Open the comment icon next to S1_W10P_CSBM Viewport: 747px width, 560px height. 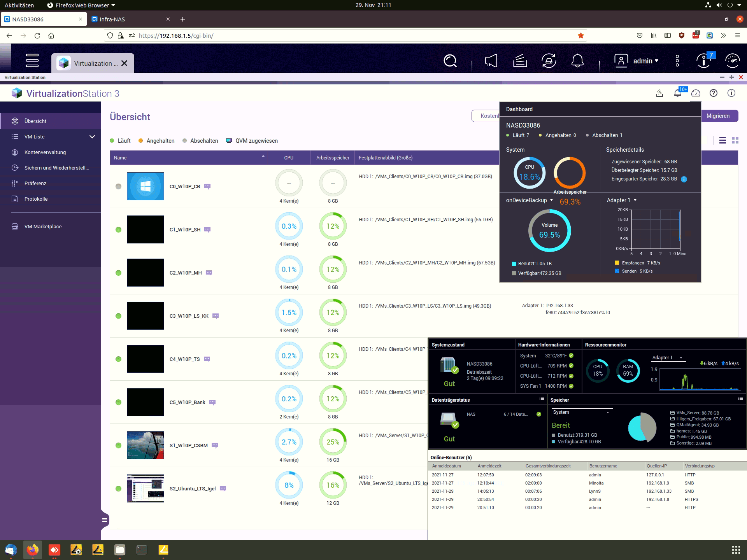point(215,445)
